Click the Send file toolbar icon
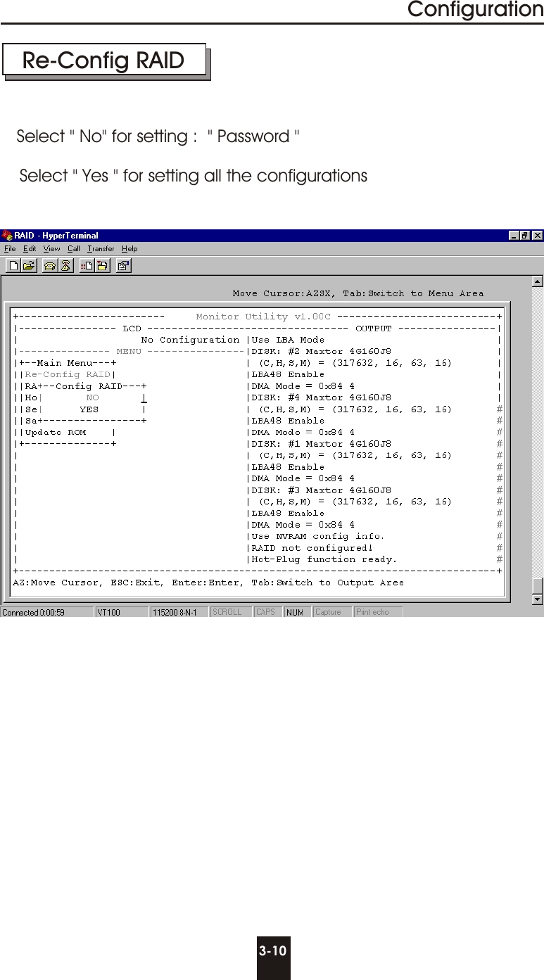 pos(87,265)
